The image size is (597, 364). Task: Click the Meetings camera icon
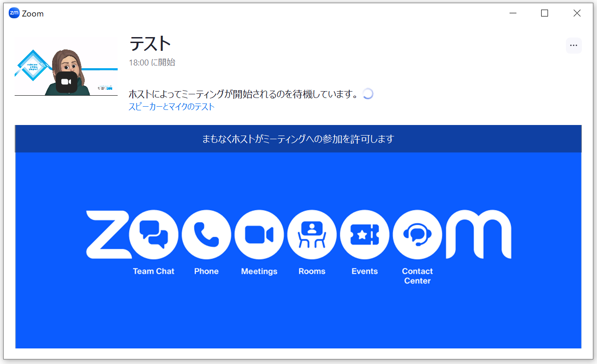pos(259,234)
